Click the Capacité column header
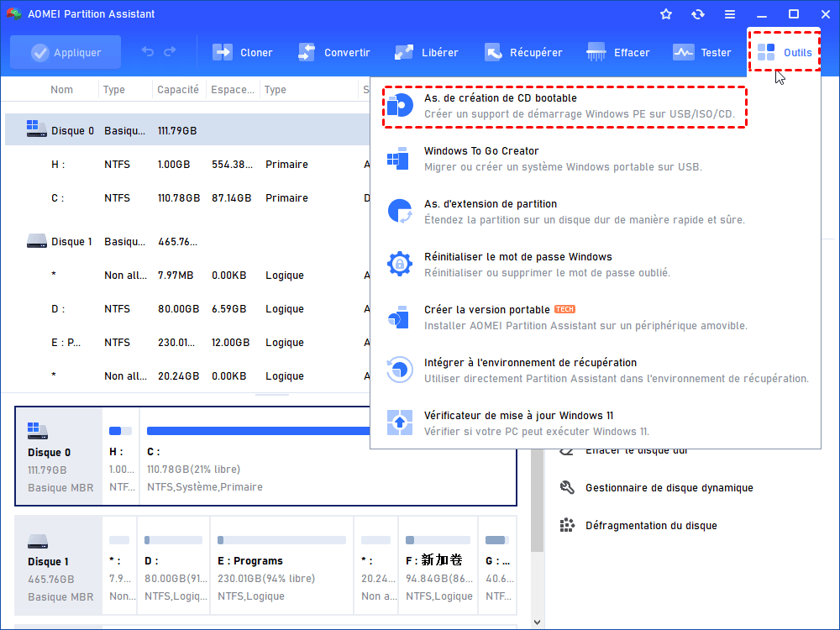This screenshot has height=630, width=840. click(178, 90)
